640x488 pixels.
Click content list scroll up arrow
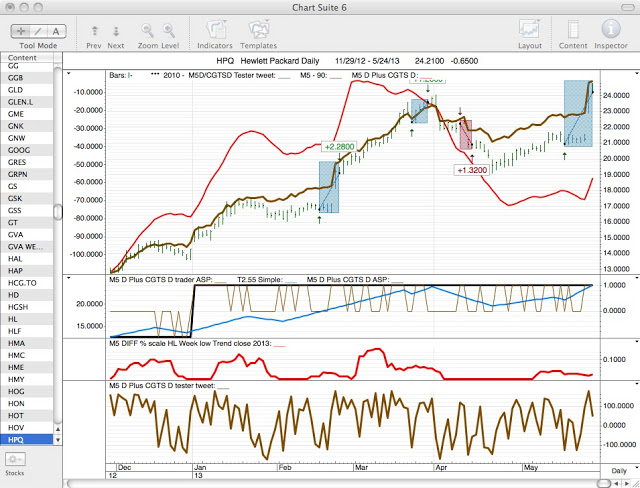(58, 430)
